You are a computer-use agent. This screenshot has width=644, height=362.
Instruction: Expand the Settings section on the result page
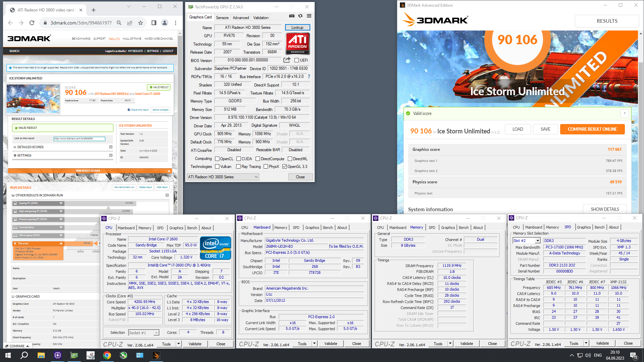point(111,155)
